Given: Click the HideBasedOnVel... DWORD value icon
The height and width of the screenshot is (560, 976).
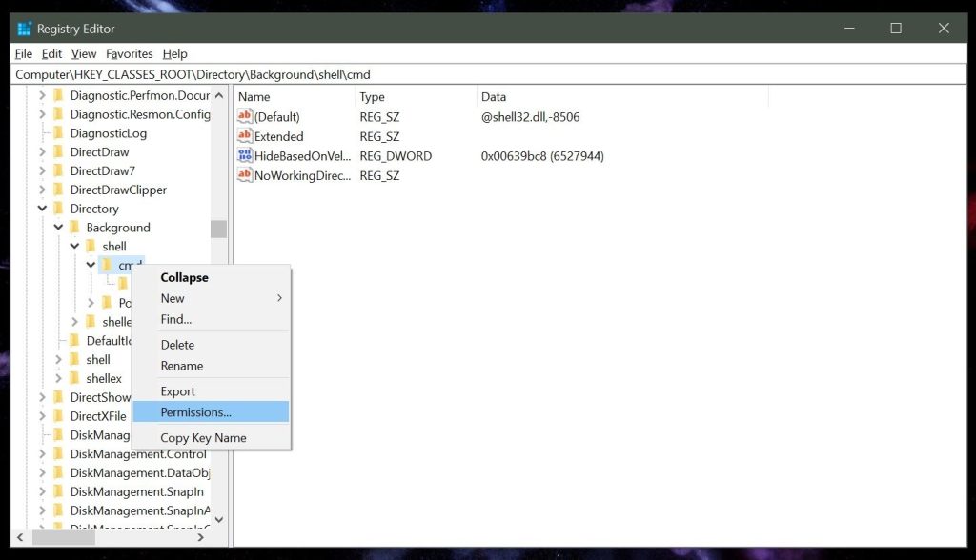Looking at the screenshot, I should click(x=245, y=155).
